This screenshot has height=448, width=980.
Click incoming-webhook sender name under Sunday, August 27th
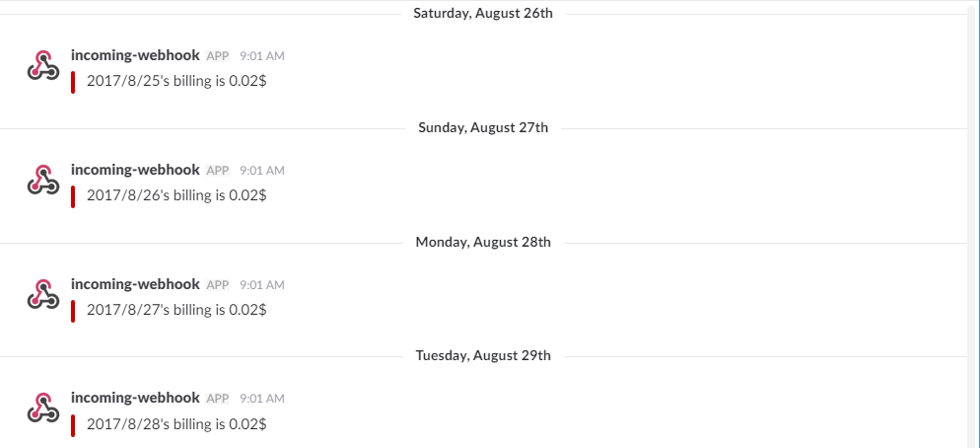point(135,171)
